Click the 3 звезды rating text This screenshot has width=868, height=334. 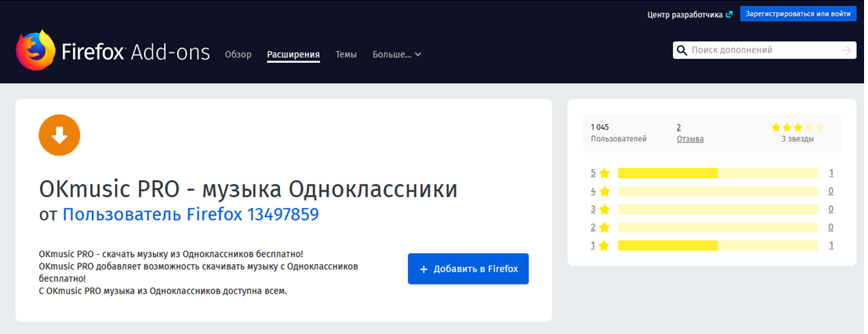798,139
